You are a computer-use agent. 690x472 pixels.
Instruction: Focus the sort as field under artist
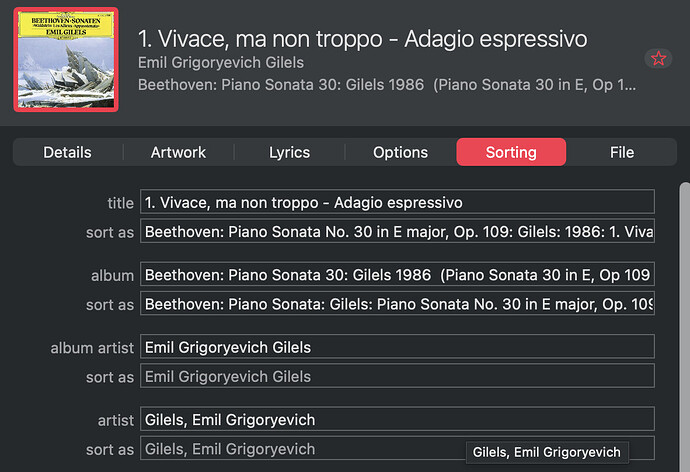(300, 449)
